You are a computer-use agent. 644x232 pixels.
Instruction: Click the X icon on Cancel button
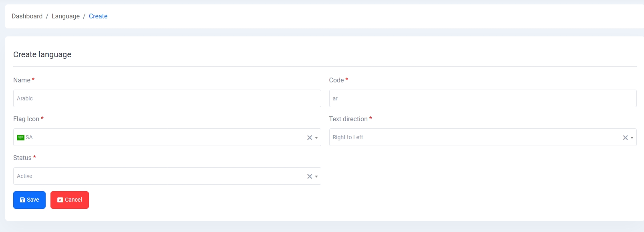pos(60,200)
